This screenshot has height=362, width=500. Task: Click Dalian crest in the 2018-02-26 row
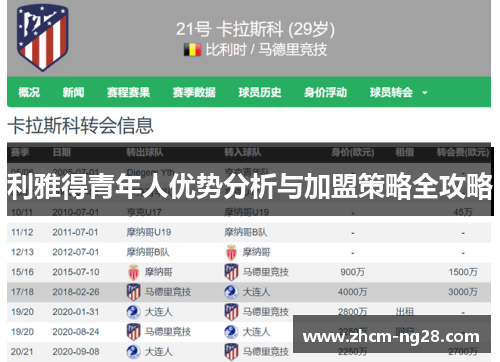coord(231,292)
